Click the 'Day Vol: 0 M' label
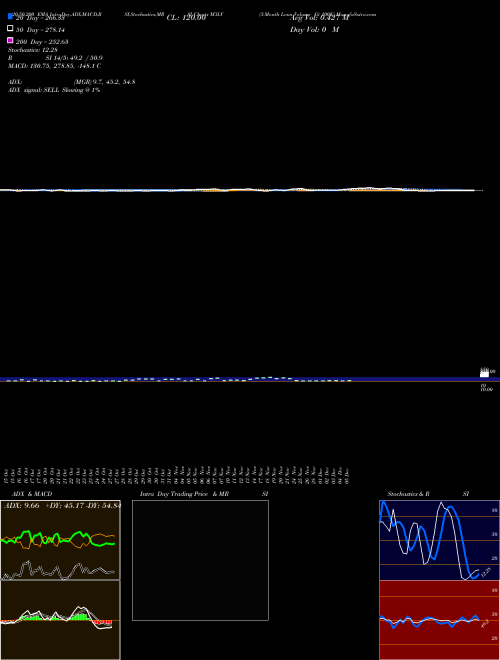 coord(314,30)
